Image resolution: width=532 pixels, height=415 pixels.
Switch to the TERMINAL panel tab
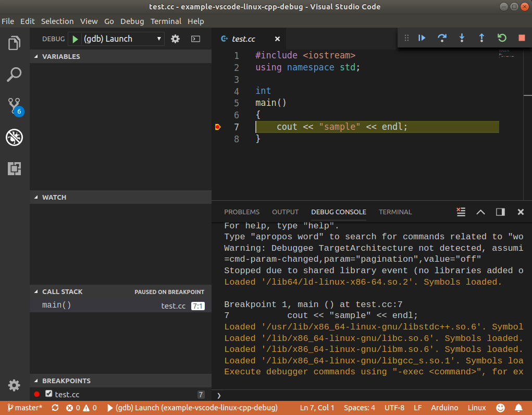(x=395, y=212)
